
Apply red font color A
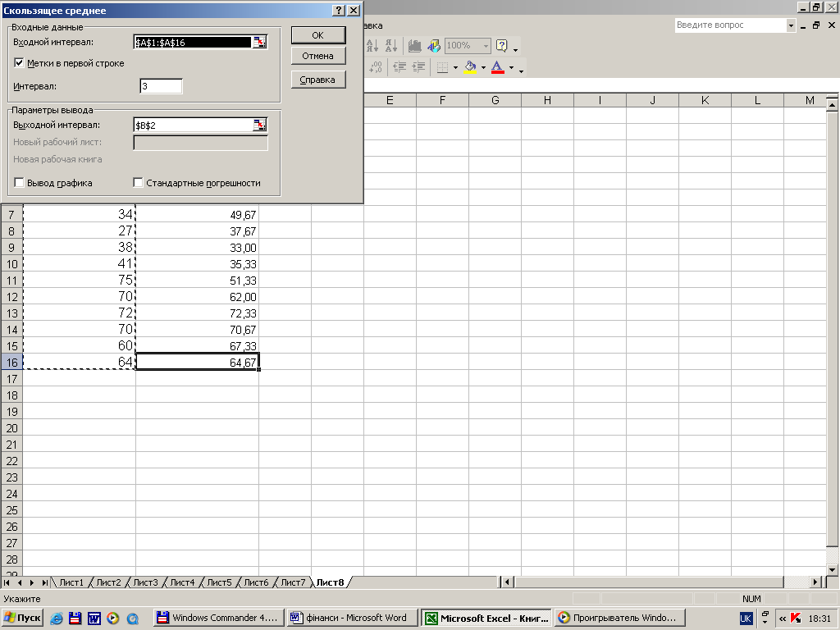pos(498,67)
